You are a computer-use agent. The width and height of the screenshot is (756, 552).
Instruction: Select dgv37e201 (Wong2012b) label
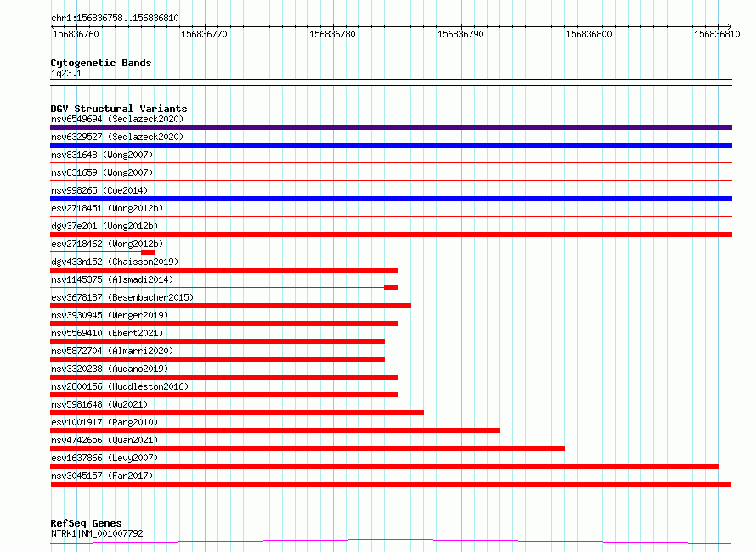(104, 226)
